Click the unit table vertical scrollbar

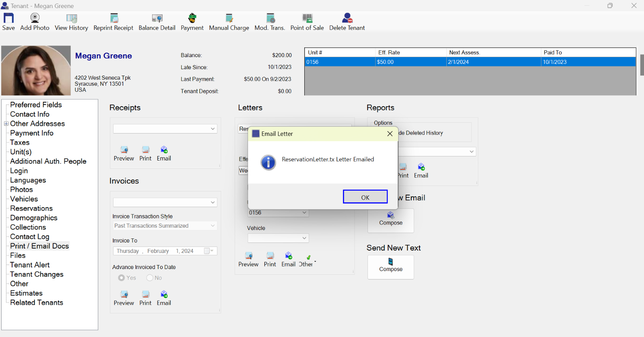click(x=642, y=64)
